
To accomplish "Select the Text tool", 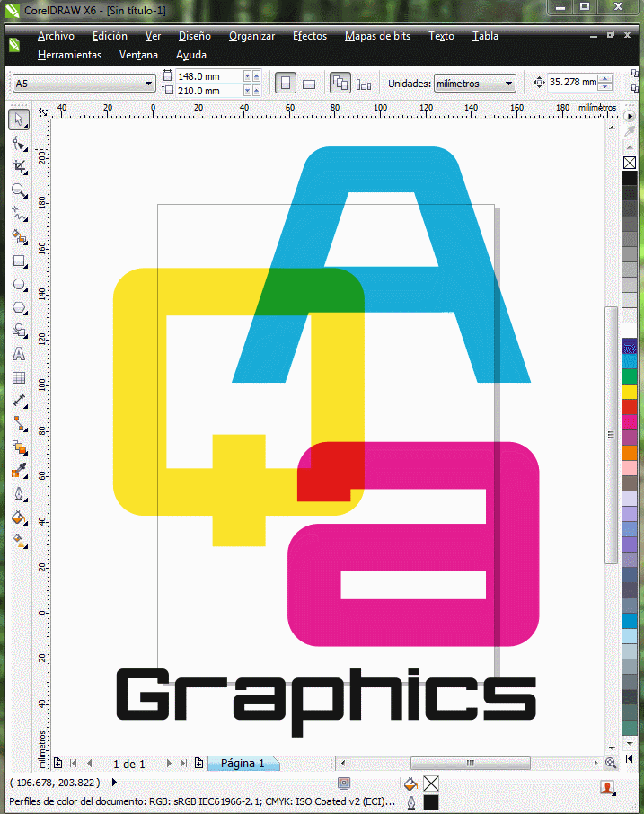I will (19, 354).
